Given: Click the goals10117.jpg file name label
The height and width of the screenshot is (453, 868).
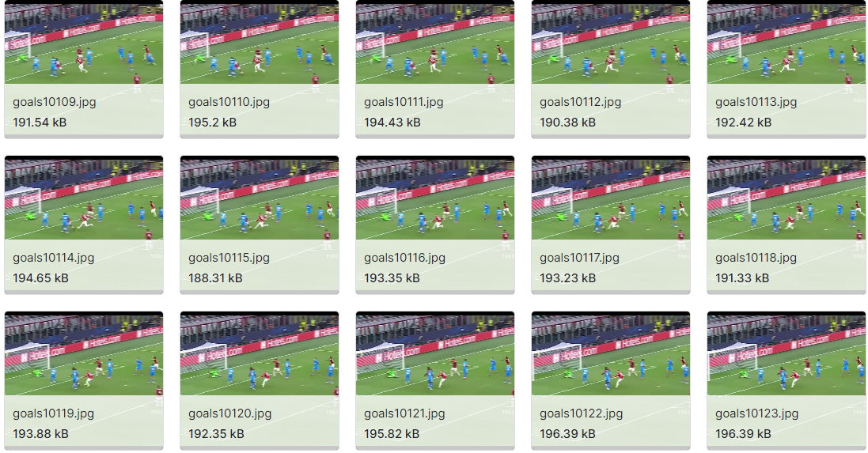Looking at the screenshot, I should [579, 258].
